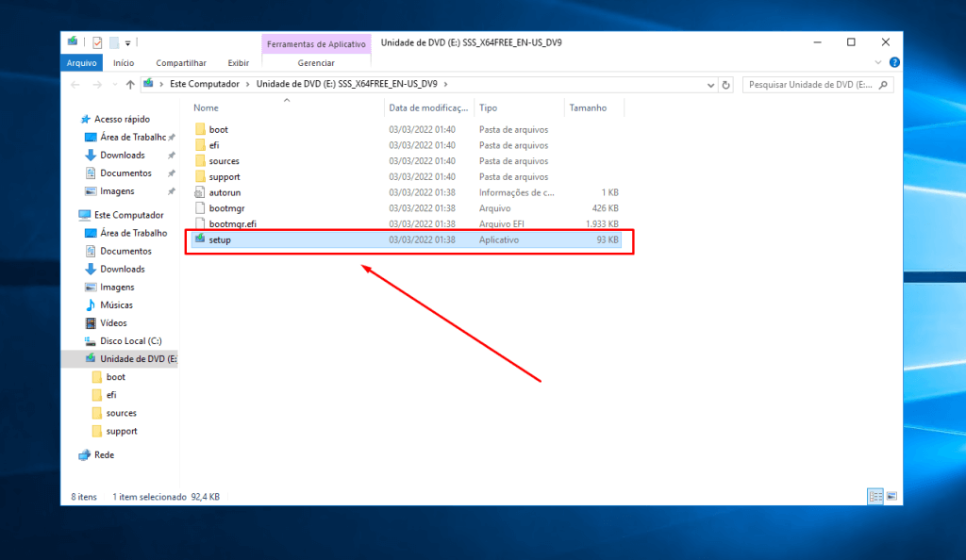Select the boot folder icon in the file list

pyautogui.click(x=200, y=129)
